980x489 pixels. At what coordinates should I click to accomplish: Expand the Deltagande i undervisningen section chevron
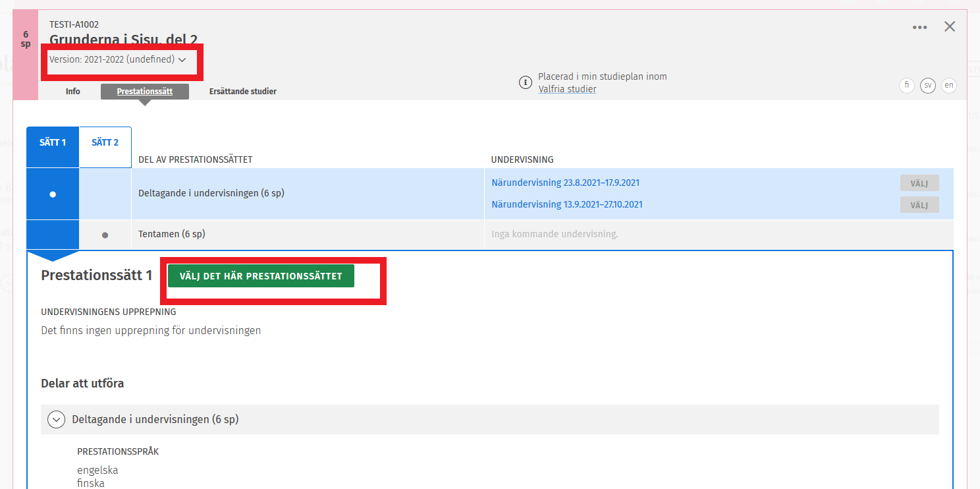click(57, 419)
